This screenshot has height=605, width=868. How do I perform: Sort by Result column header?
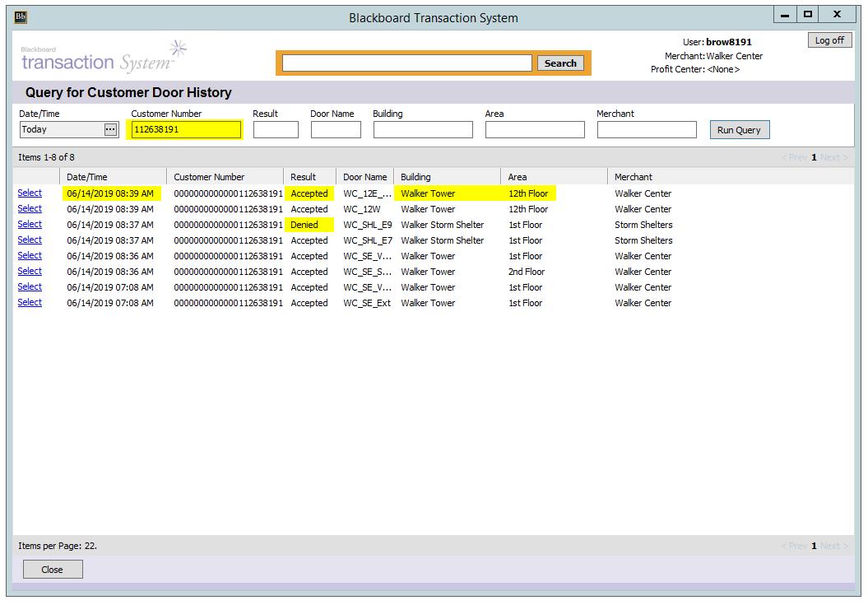[x=309, y=177]
